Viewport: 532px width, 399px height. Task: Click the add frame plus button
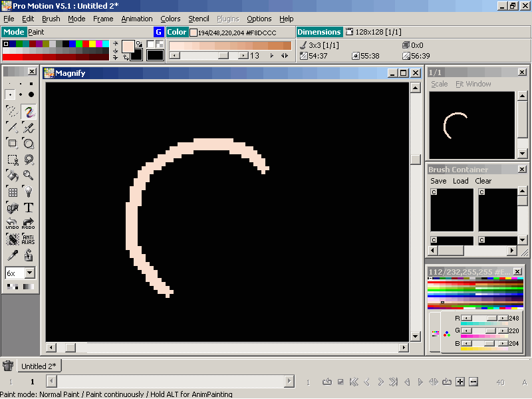tap(460, 382)
